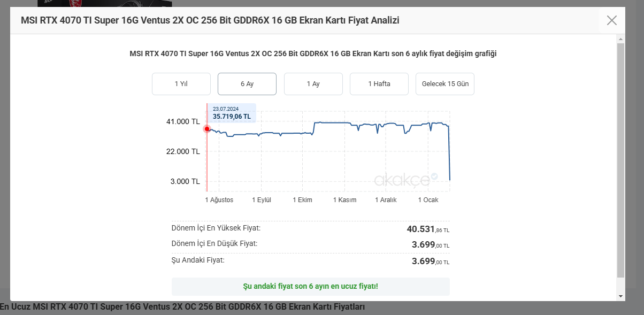Click the 41.000 TL y-axis label
The height and width of the screenshot is (315, 644).
183,122
